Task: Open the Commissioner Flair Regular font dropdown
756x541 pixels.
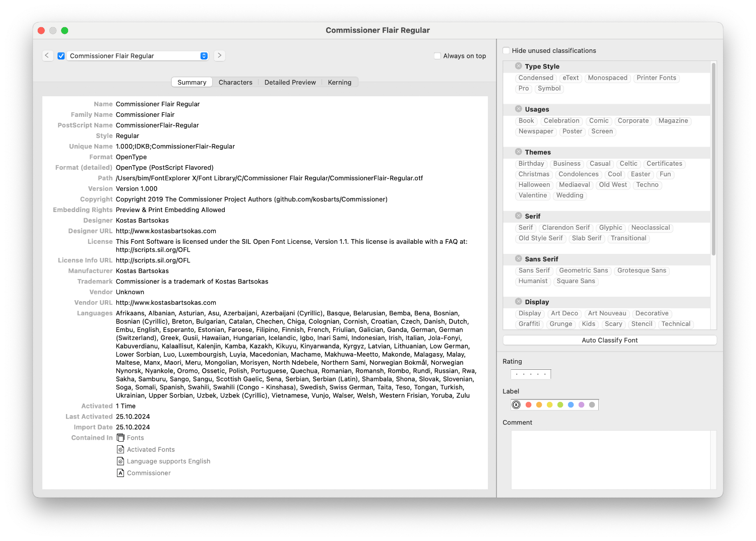Action: [139, 56]
